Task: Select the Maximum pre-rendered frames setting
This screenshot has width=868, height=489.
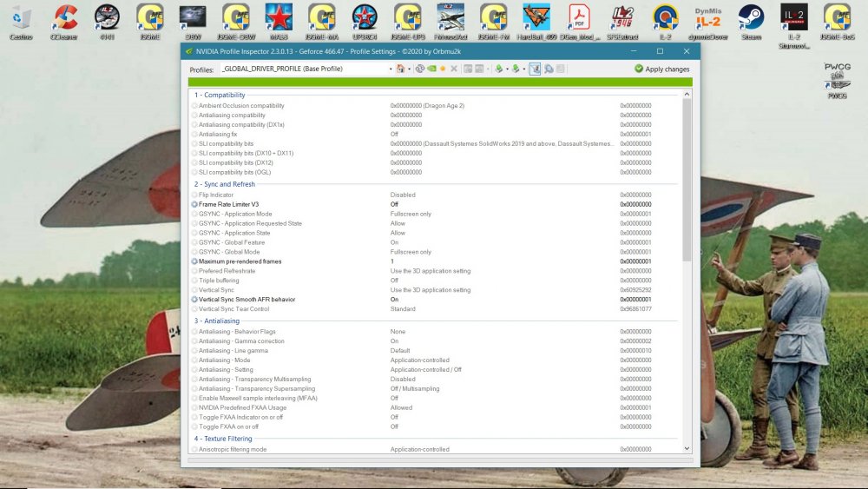Action: (435, 261)
